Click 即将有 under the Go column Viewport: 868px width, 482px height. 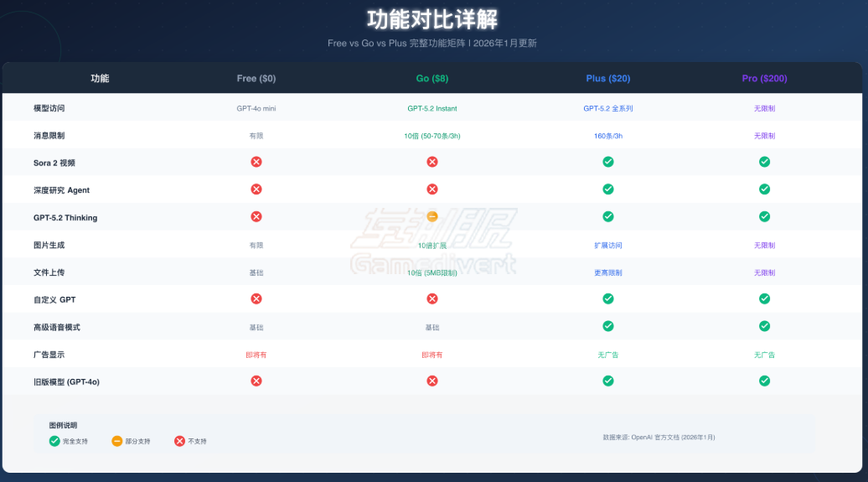tap(432, 355)
